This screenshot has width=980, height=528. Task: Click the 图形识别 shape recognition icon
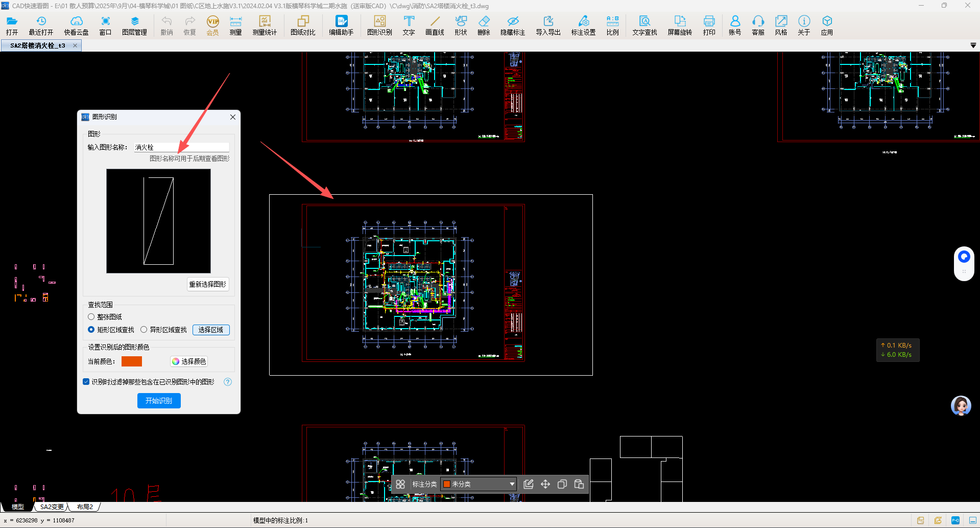pyautogui.click(x=379, y=26)
